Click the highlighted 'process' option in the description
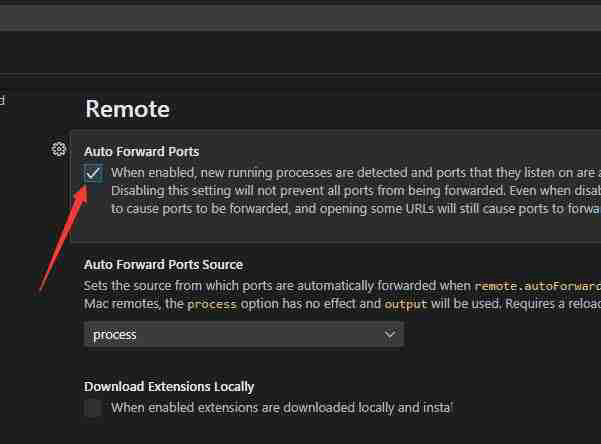This screenshot has width=601, height=444. pos(212,304)
